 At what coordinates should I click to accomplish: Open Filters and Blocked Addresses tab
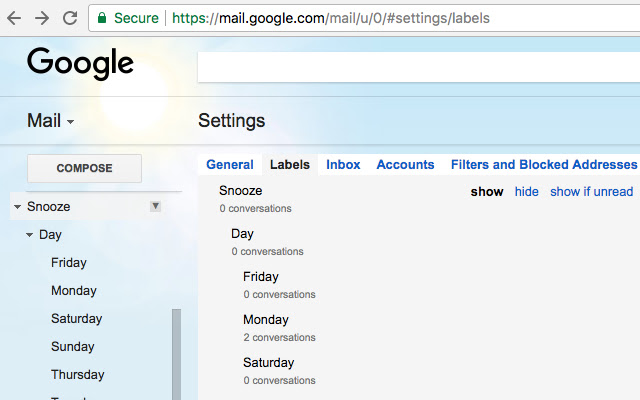pyautogui.click(x=544, y=164)
